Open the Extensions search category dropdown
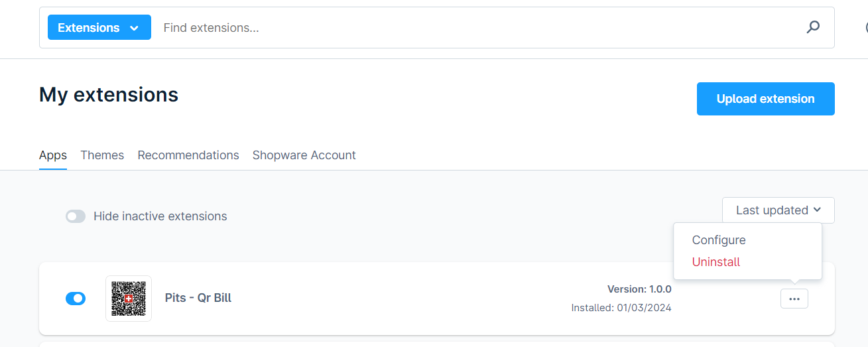The image size is (868, 347). (99, 28)
